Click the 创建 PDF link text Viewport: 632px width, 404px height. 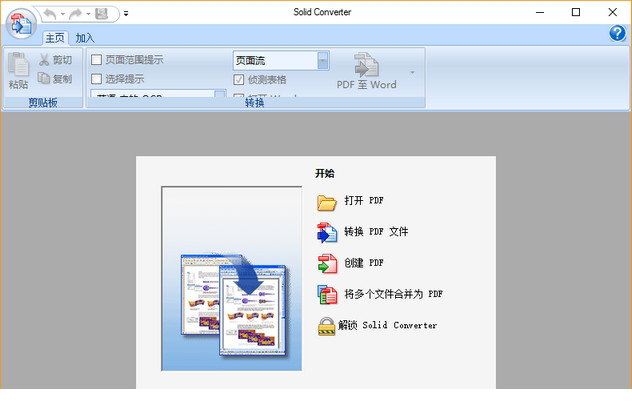(364, 263)
